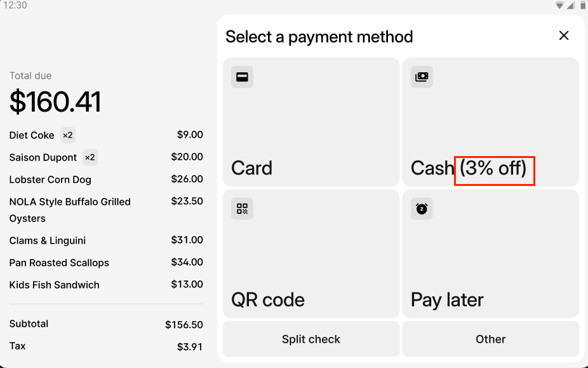
Task: Open Other payment methods
Action: pos(490,339)
